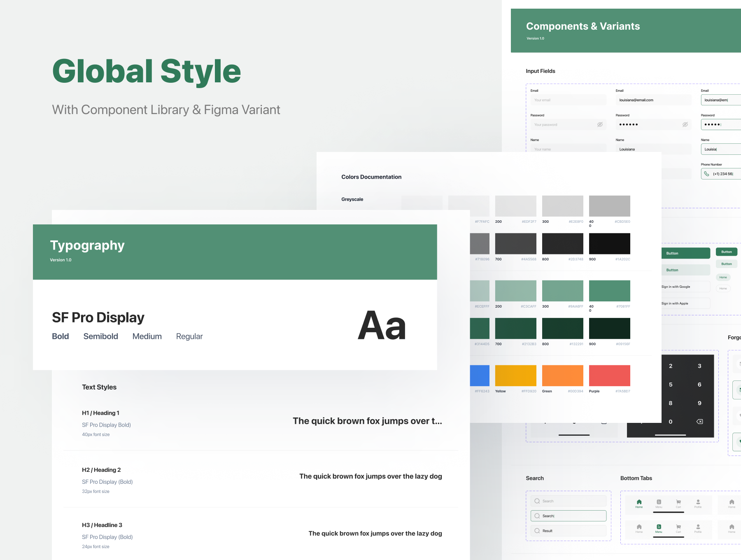
Task: Select the Semibold font weight label
Action: coord(100,336)
